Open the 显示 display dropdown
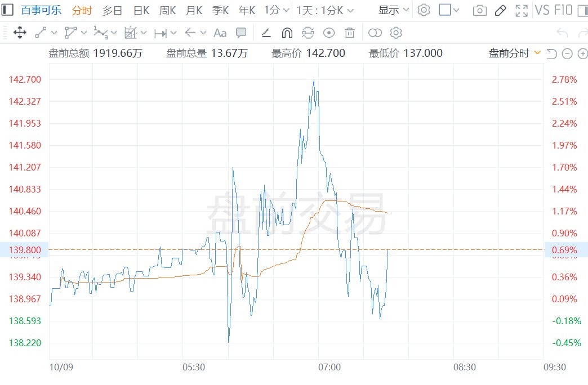 click(x=393, y=10)
